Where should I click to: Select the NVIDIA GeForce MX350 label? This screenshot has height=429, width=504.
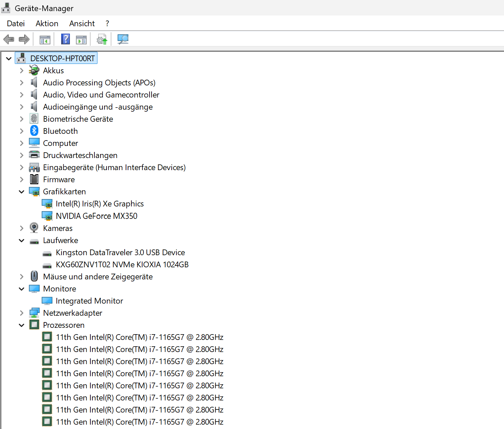[96, 216]
